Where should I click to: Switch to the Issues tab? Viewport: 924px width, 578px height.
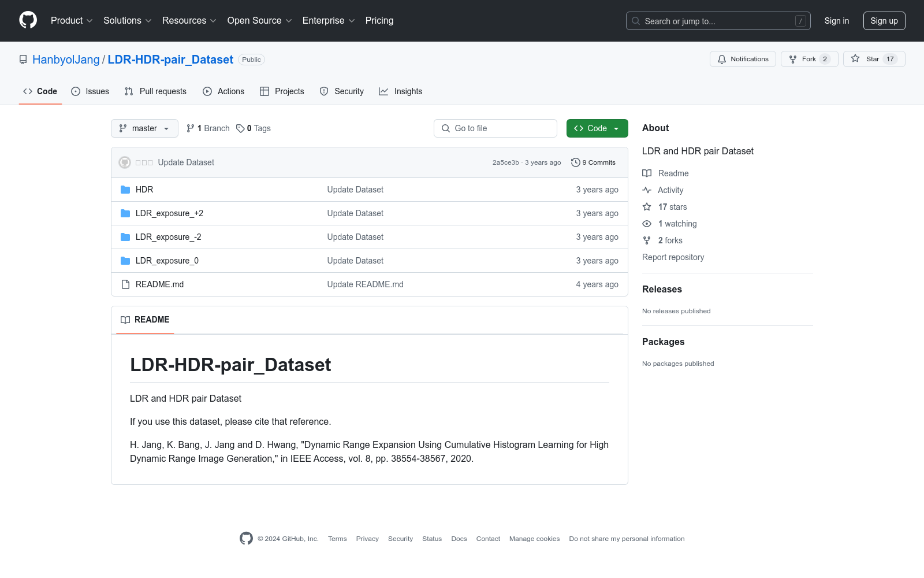(x=90, y=91)
